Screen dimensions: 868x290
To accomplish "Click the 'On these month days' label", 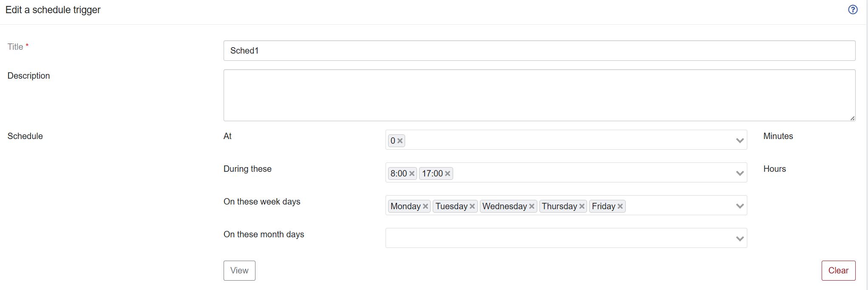I will (x=264, y=234).
